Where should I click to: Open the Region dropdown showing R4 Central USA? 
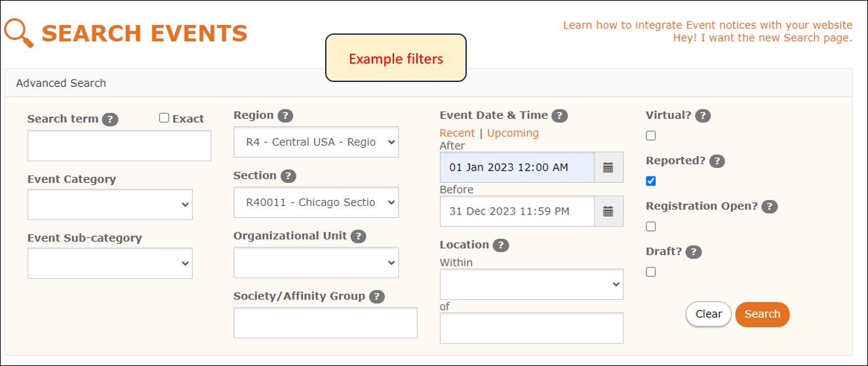click(316, 142)
